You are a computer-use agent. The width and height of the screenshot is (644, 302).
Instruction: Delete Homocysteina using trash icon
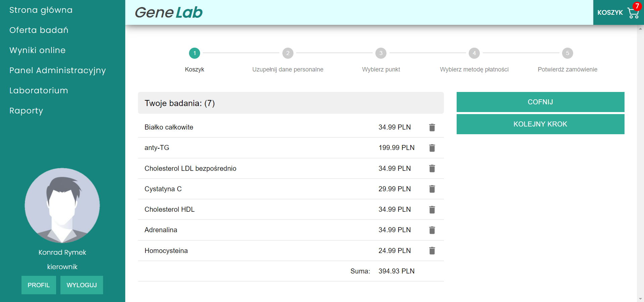[432, 251]
